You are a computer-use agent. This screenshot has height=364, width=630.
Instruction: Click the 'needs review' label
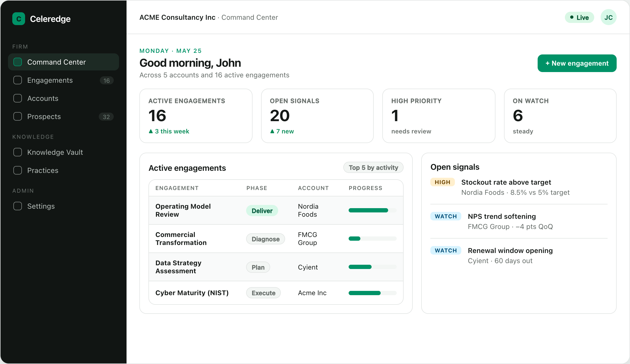[411, 131]
